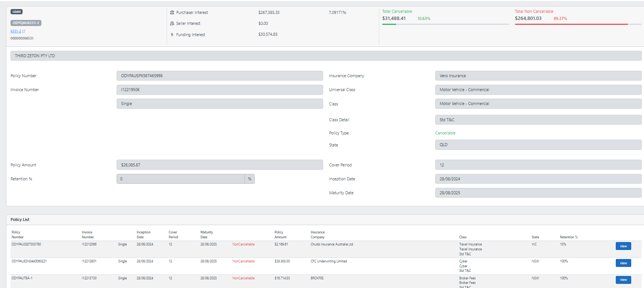Screen dimensions: 644x288
Task: Select the Inception Date field
Action: click(538, 179)
